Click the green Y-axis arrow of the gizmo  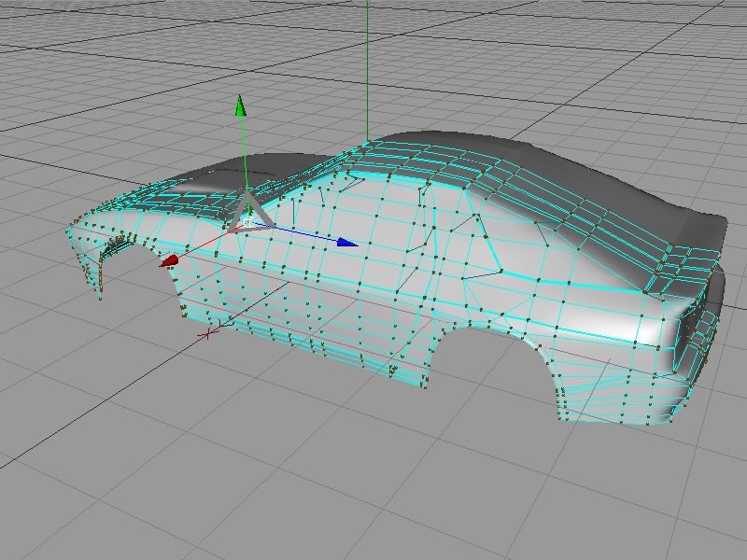click(x=241, y=105)
